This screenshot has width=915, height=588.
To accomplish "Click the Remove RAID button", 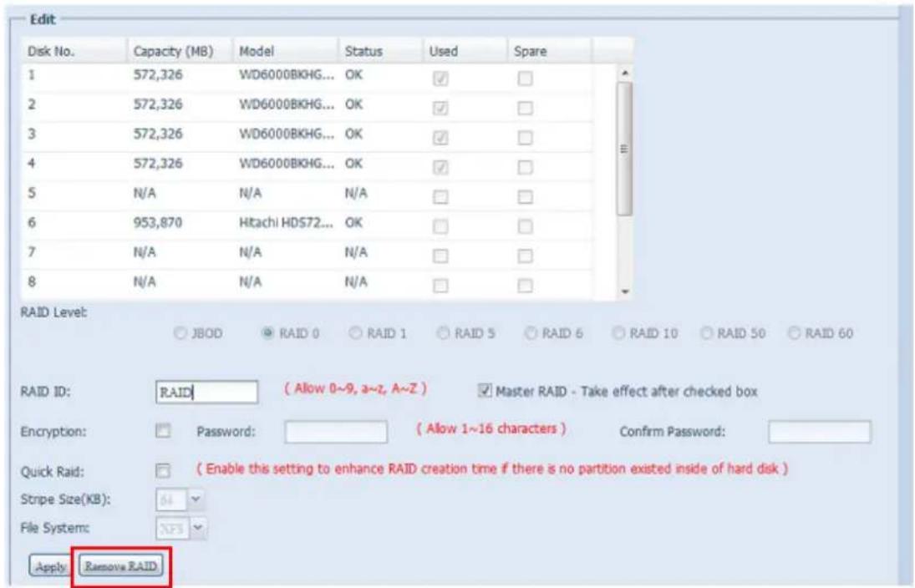I will click(124, 566).
